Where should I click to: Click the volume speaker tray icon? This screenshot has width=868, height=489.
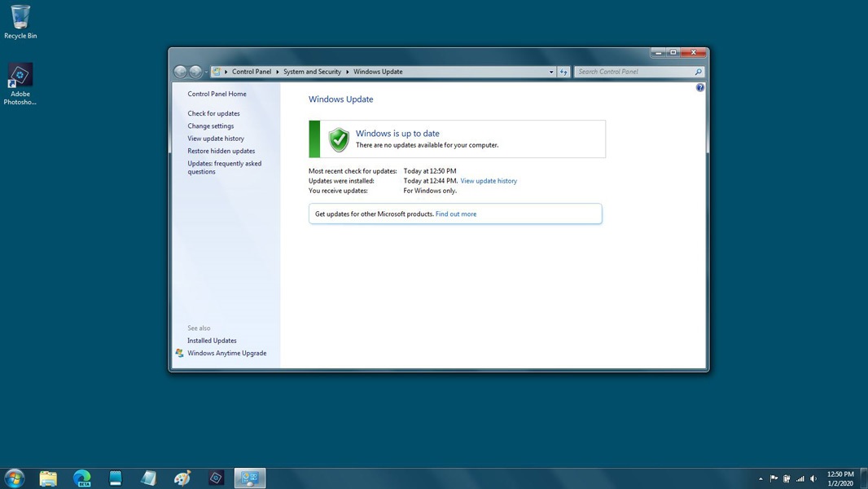(x=813, y=478)
